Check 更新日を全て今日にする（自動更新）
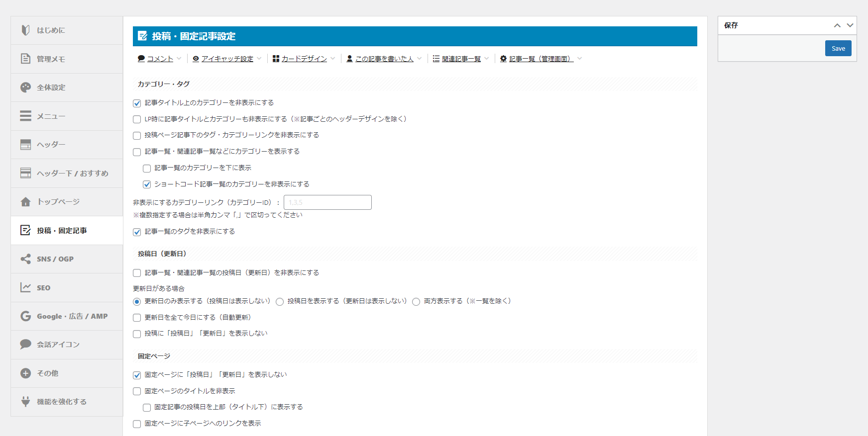This screenshot has width=868, height=436. (x=137, y=318)
